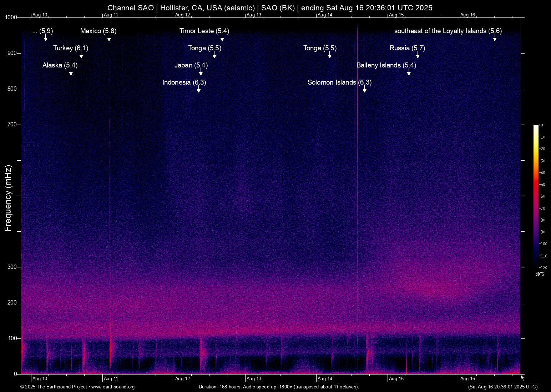Screen dimensions: 551x392
Task: Click the arrow under Solomon Islands (6.3)
Action: coord(365,90)
